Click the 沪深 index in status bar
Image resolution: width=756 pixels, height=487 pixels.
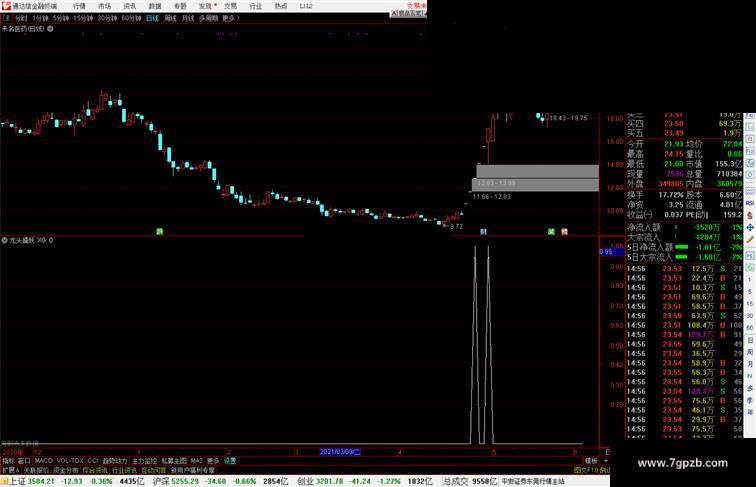pos(161,481)
